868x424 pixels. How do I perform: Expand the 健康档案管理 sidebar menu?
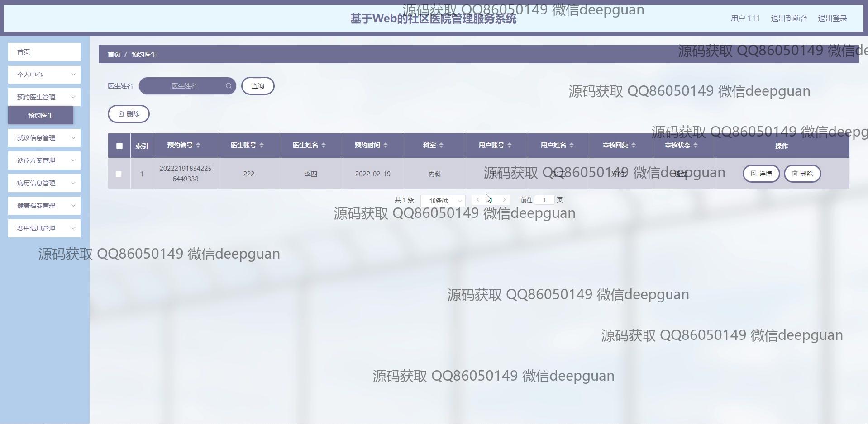pyautogui.click(x=44, y=206)
